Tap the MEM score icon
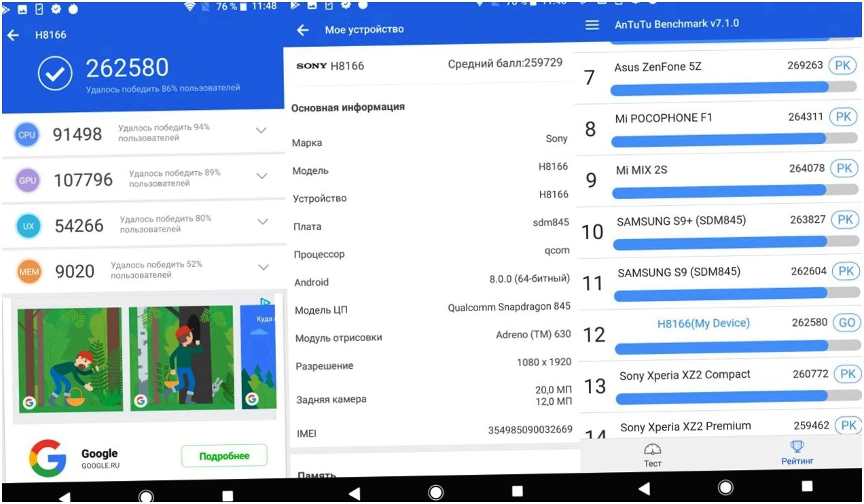The image size is (864, 504). click(x=29, y=272)
